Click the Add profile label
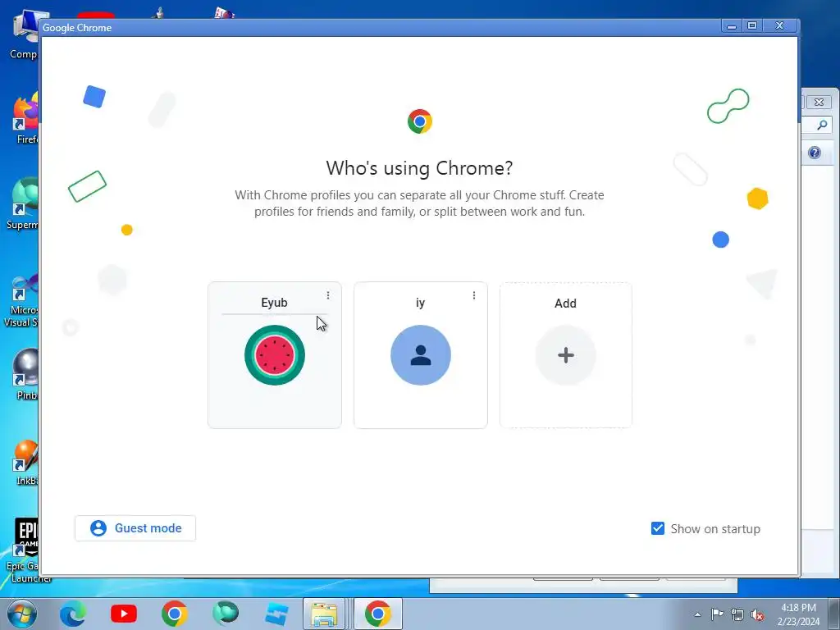Image resolution: width=840 pixels, height=630 pixels. click(x=565, y=304)
